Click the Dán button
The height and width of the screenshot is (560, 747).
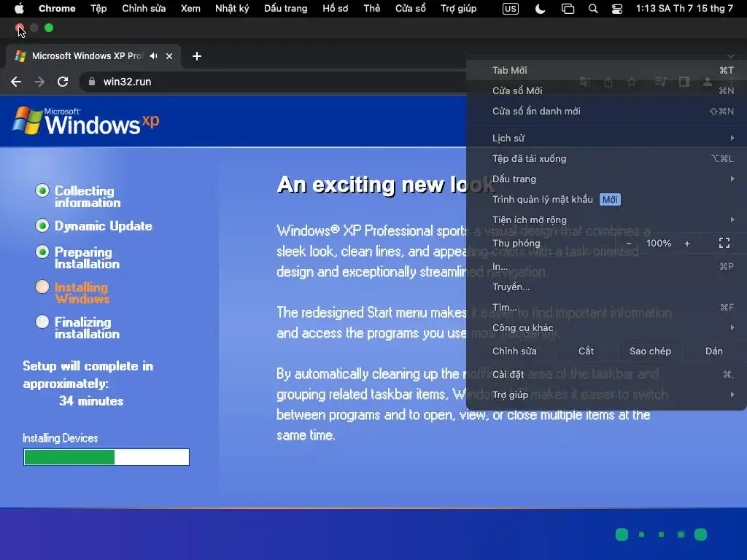click(713, 351)
